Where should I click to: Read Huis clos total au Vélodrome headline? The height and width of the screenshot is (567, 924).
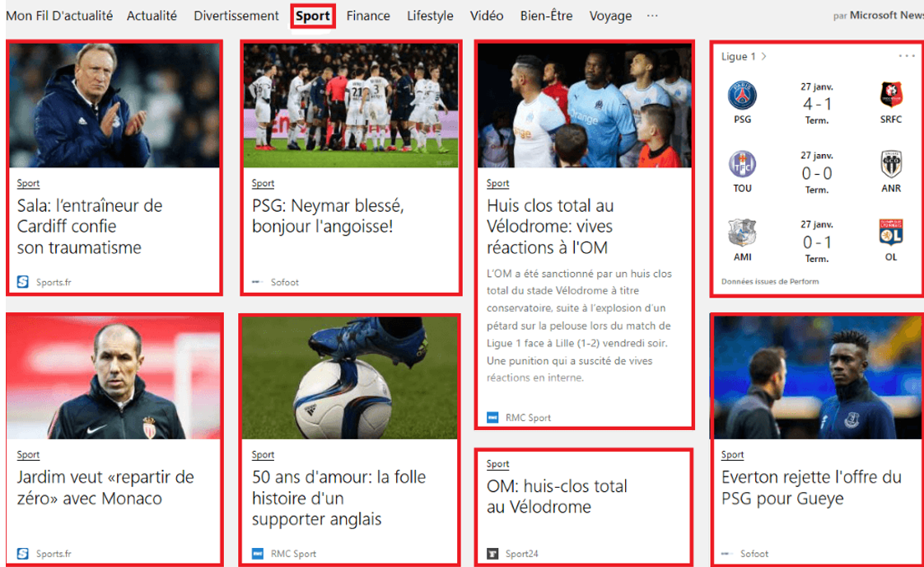(550, 227)
